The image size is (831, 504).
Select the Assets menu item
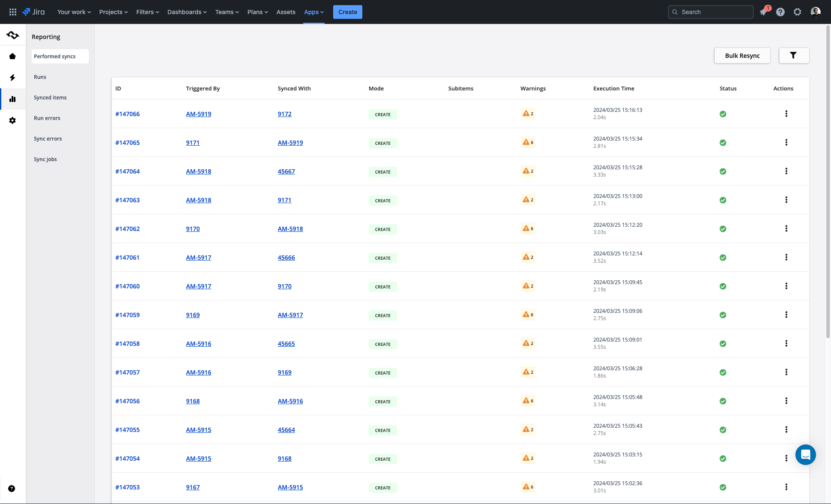(286, 12)
